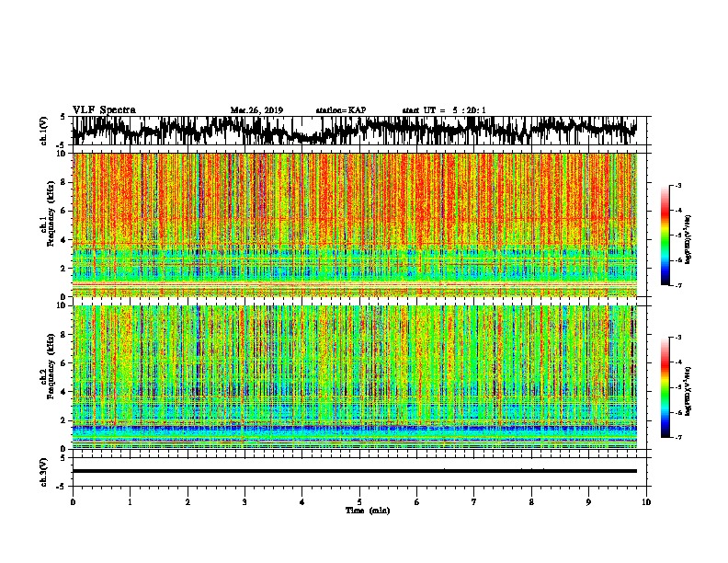
Task: Click the ch.2 spectrogram panel
Action: tap(355, 377)
